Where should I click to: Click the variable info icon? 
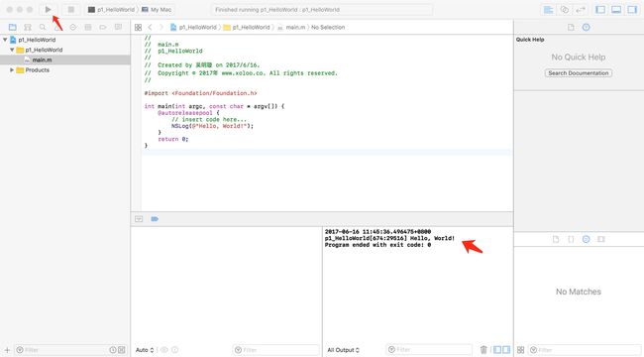(175, 350)
